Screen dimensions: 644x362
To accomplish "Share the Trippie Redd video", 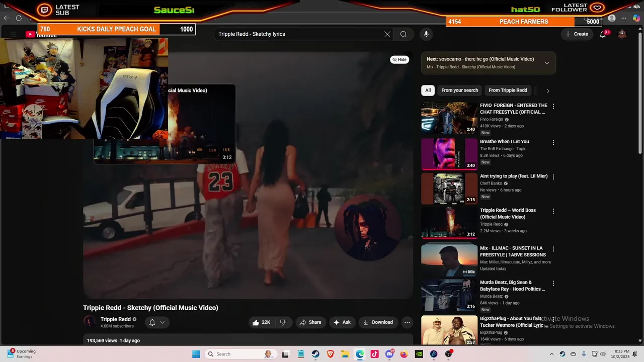I will click(x=310, y=322).
